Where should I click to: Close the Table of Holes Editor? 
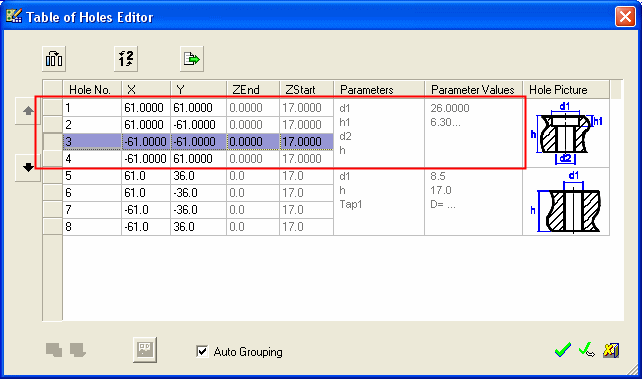click(x=625, y=17)
